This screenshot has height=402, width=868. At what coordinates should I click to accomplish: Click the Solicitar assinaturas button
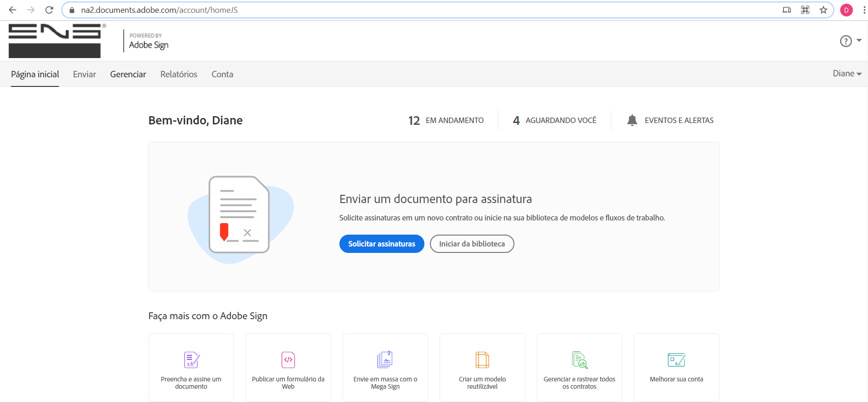coord(382,244)
